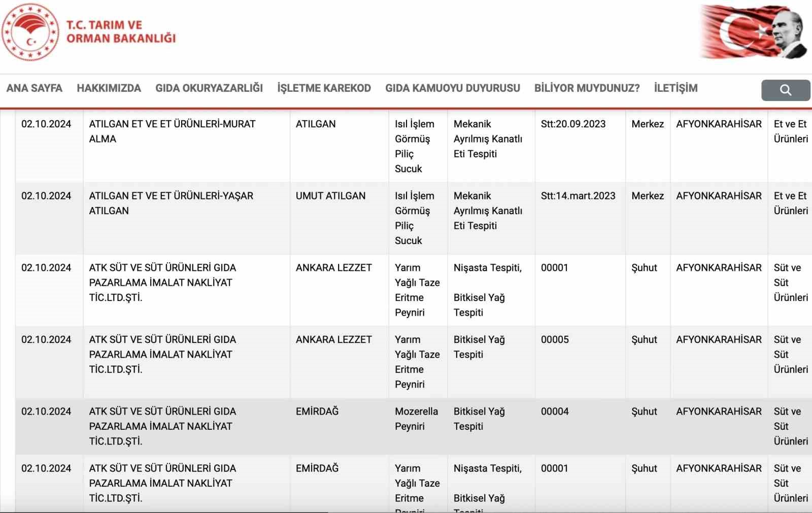
Task: Go to GIDA OKURYAZARLIĞI page
Action: (x=209, y=88)
